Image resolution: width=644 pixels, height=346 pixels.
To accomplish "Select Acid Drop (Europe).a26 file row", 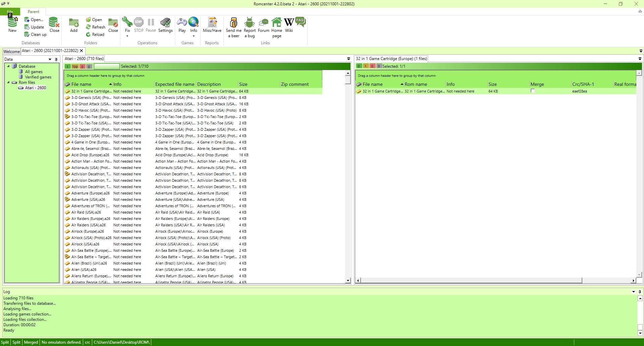I will click(193, 155).
